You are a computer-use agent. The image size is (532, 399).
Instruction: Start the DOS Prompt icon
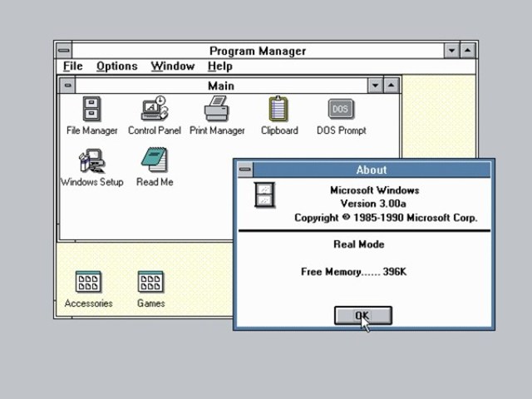pyautogui.click(x=341, y=109)
